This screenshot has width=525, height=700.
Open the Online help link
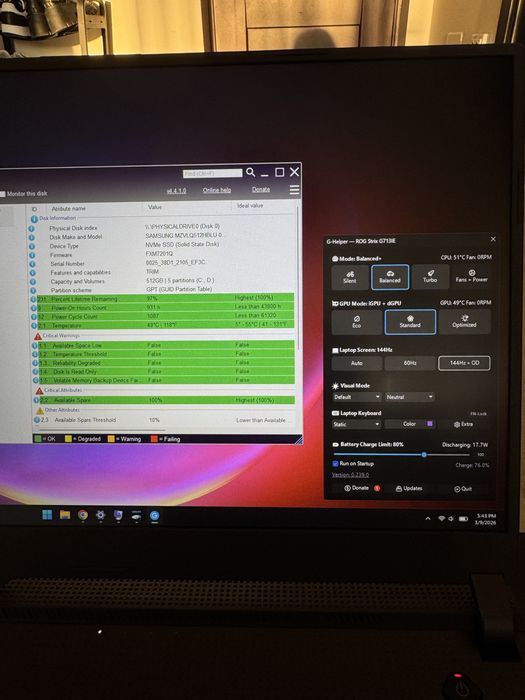(x=217, y=190)
